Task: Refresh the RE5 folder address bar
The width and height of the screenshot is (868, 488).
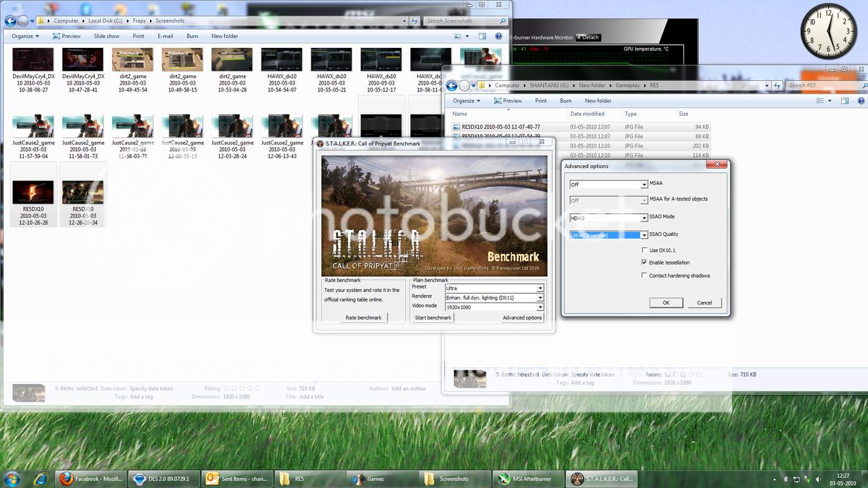Action: coord(777,85)
